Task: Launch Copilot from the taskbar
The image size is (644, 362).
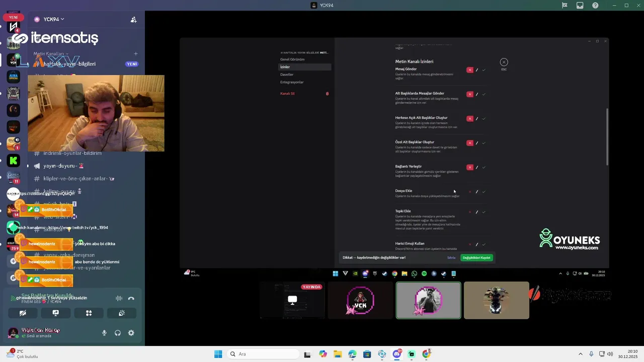Action: (323, 354)
